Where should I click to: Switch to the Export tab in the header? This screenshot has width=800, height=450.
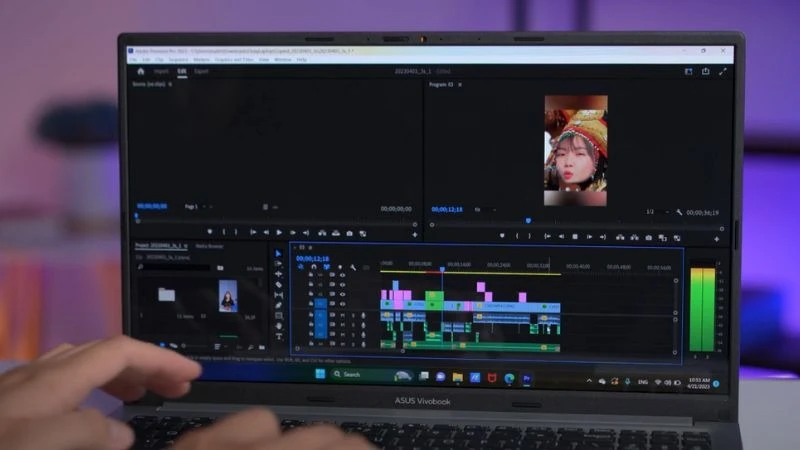pos(202,71)
